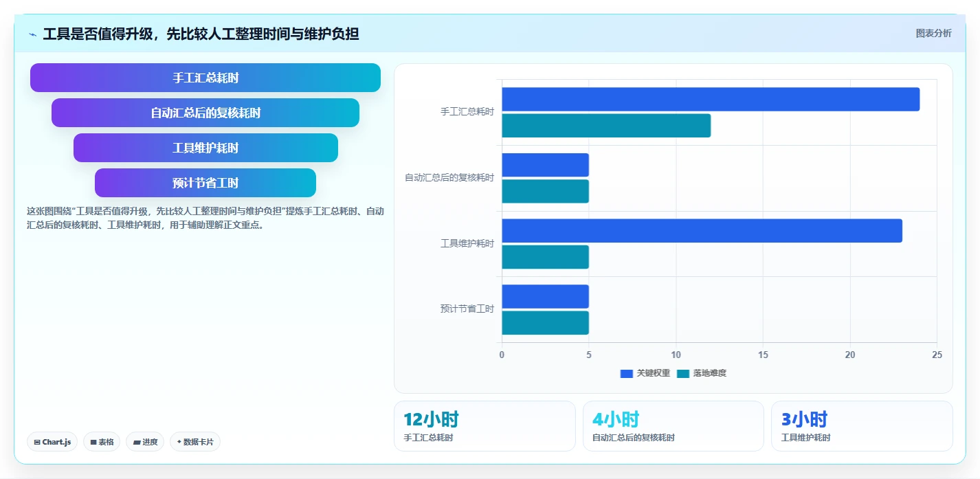Click the 进度 tag chip
The width and height of the screenshot is (980, 479).
[x=145, y=442]
